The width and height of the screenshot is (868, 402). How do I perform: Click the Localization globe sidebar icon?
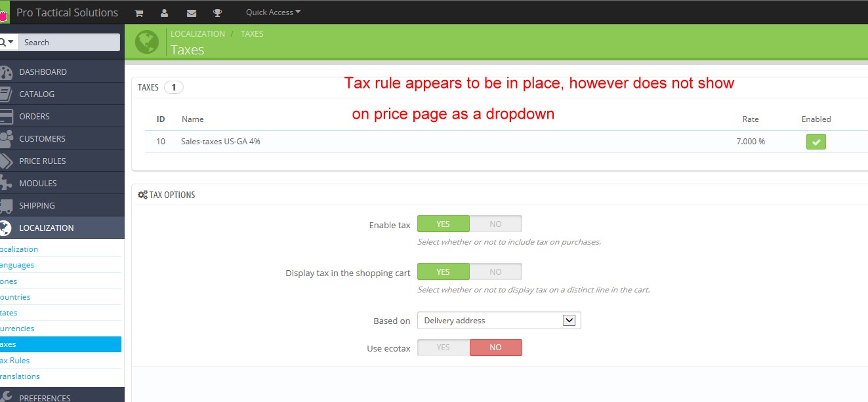[6, 228]
